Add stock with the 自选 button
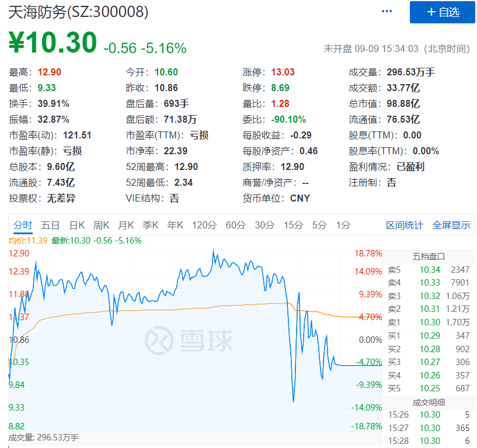 (x=443, y=12)
